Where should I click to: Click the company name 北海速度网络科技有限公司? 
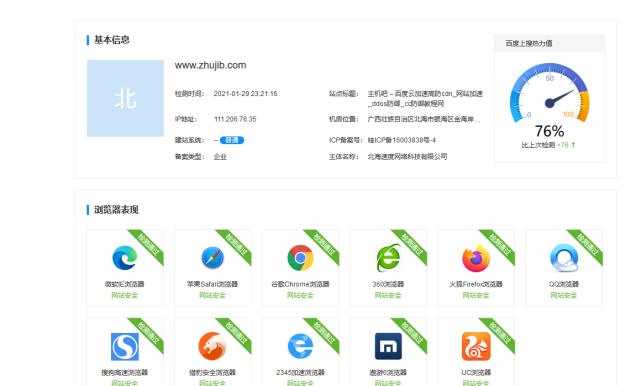pyautogui.click(x=407, y=156)
